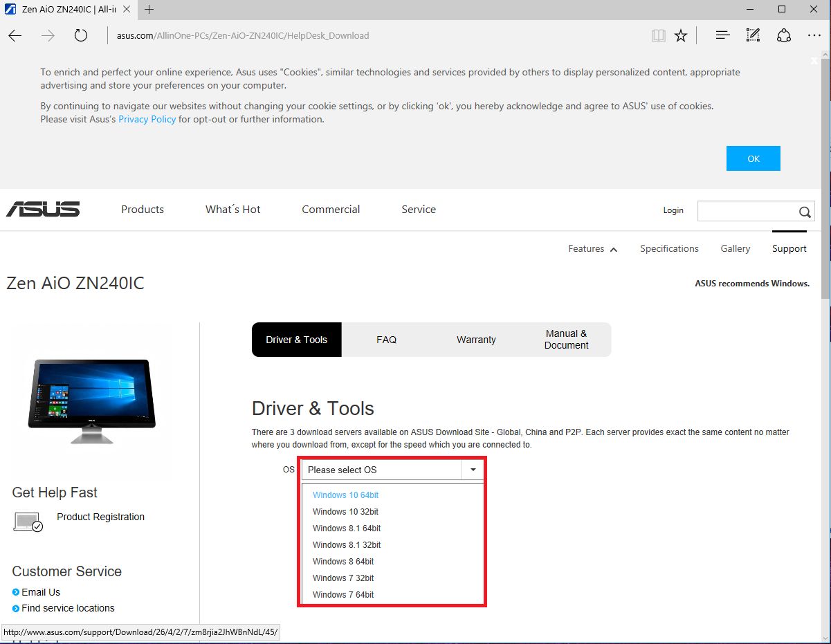831x644 pixels.
Task: Open browser More actions ellipsis
Action: coord(814,35)
